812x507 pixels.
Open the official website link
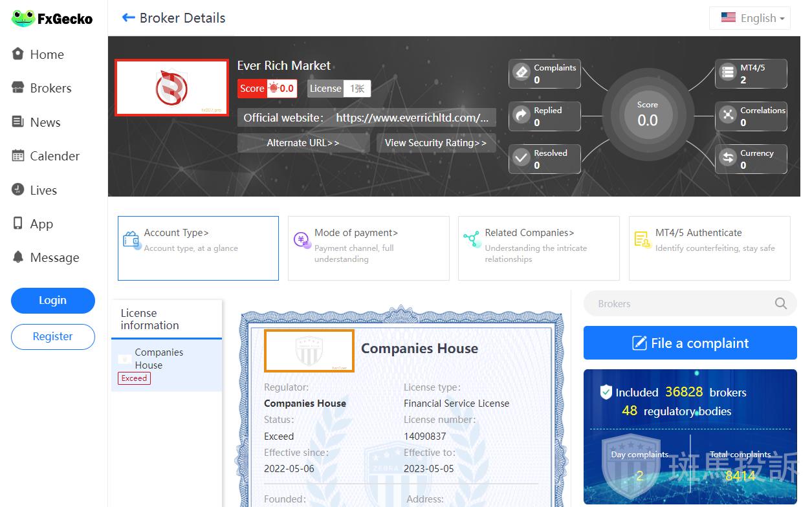[x=412, y=118]
